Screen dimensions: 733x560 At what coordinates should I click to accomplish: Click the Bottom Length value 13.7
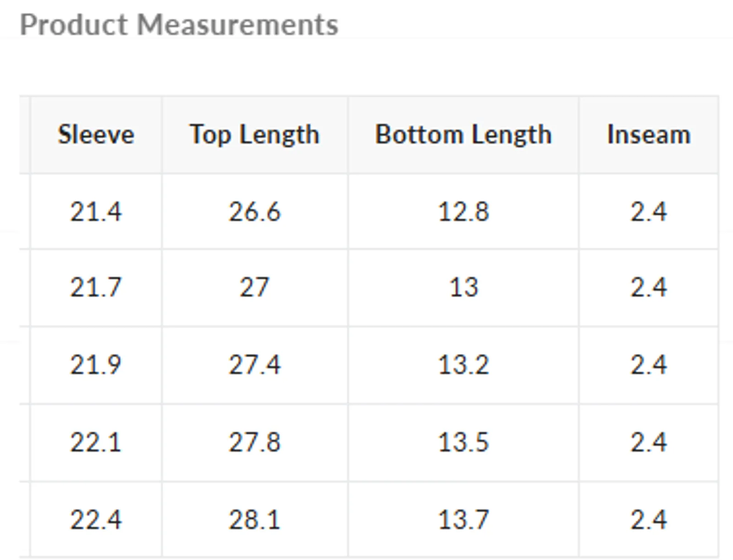pyautogui.click(x=464, y=520)
